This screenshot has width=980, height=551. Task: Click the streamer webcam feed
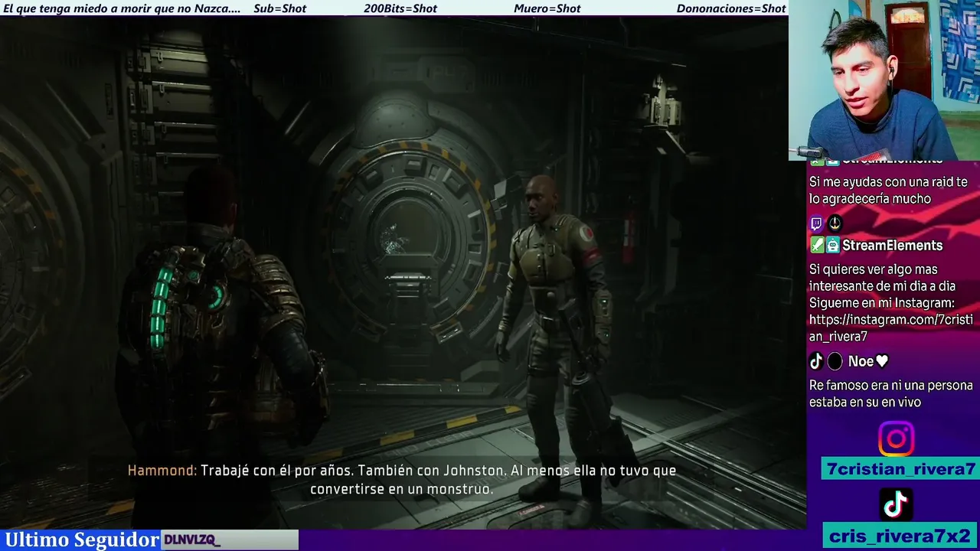pyautogui.click(x=884, y=80)
